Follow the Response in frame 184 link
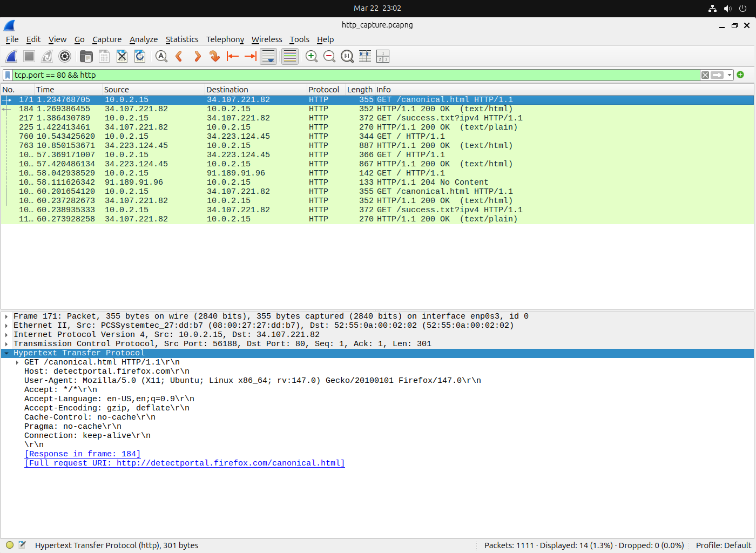Screen dimensions: 756x553 [x=83, y=454]
